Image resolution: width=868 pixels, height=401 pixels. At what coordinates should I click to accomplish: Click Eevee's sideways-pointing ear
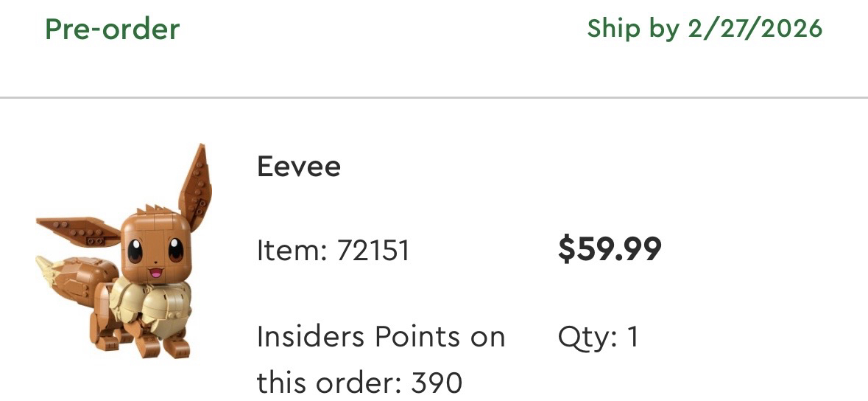click(x=77, y=230)
